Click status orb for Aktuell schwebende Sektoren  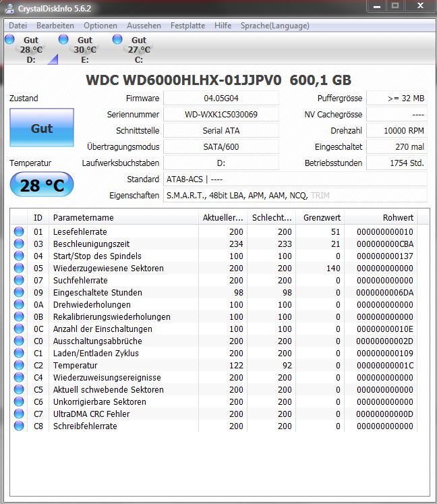coord(19,389)
